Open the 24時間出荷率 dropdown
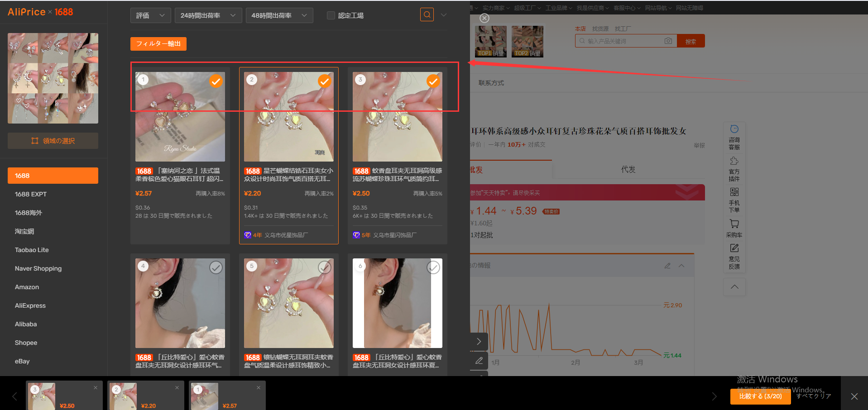Viewport: 868px width, 410px height. pyautogui.click(x=208, y=15)
